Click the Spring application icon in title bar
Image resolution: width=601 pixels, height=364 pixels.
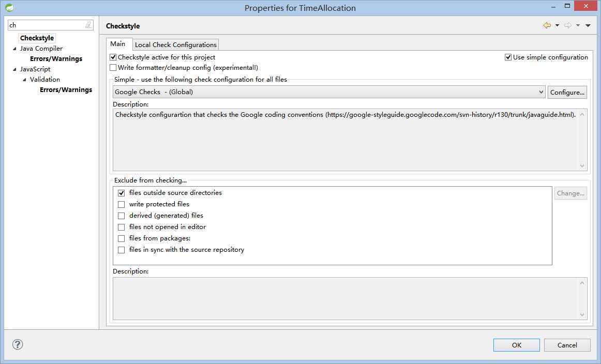[x=9, y=7]
